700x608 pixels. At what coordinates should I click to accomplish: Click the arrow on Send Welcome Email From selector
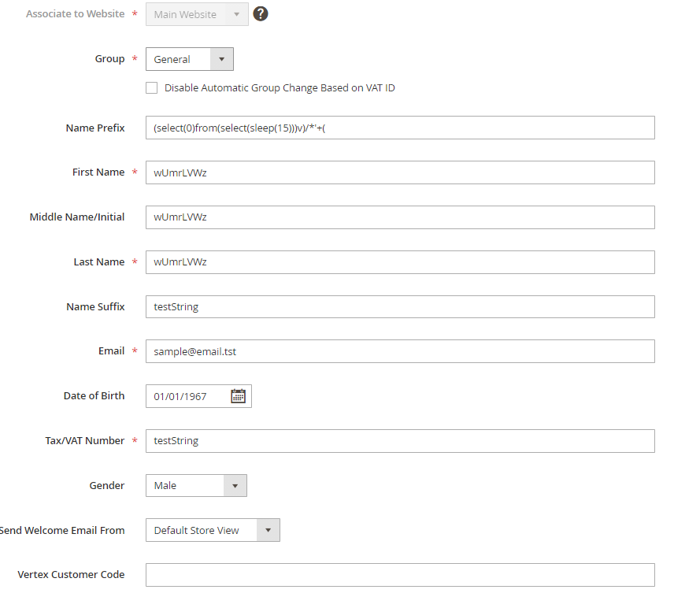269,530
